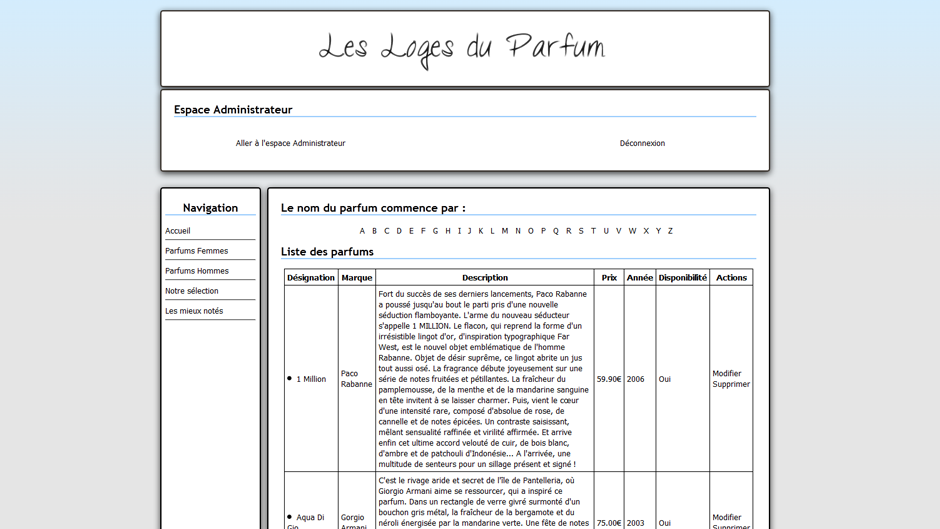Select the '1 Million' designation cell

tap(311, 379)
